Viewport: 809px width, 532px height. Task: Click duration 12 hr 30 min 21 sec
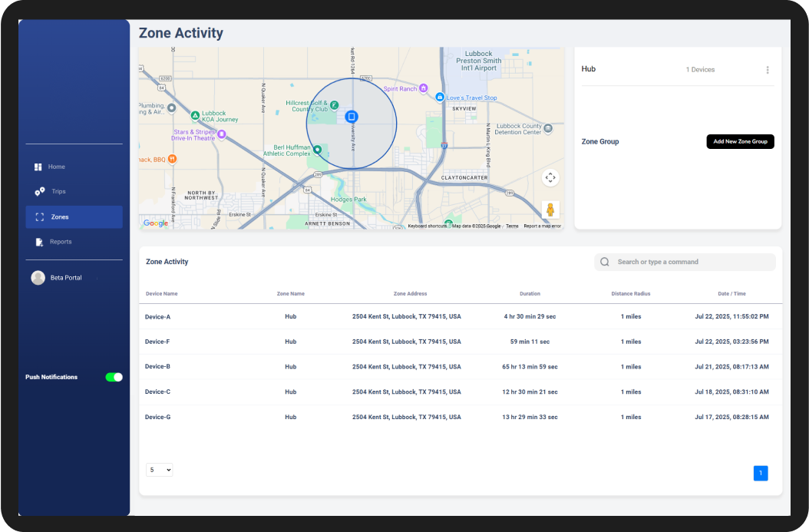[530, 392]
